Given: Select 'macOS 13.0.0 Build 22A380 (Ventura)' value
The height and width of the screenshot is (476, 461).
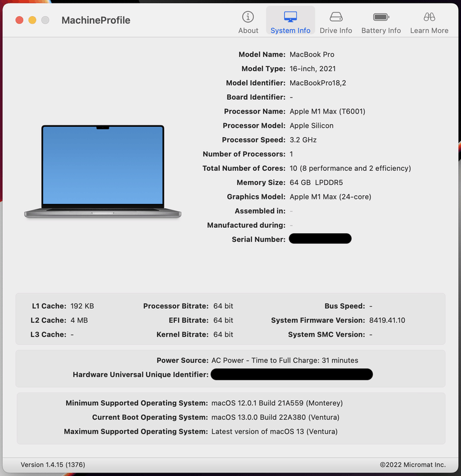Looking at the screenshot, I should tap(275, 418).
